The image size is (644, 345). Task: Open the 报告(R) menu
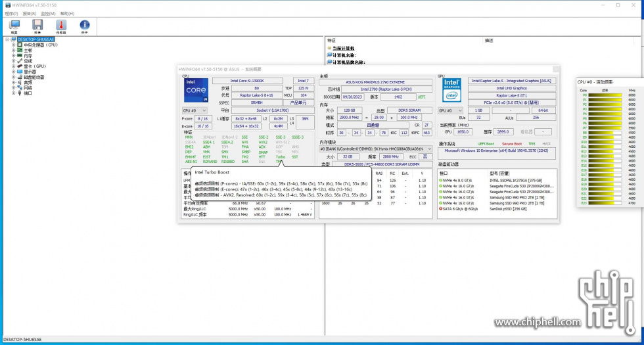[30, 14]
